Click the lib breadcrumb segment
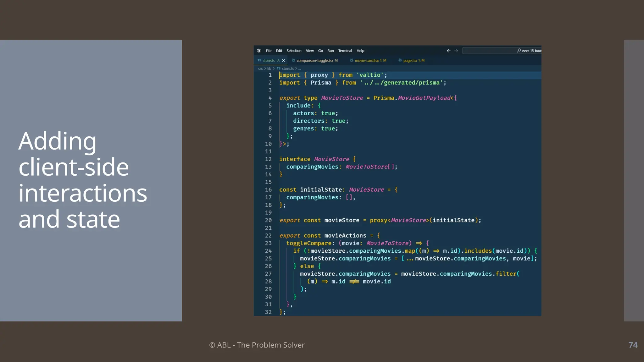Viewport: 644px width, 362px height. point(269,69)
